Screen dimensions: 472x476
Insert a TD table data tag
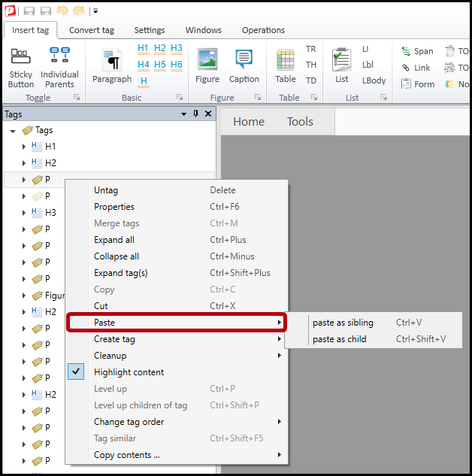click(x=310, y=80)
